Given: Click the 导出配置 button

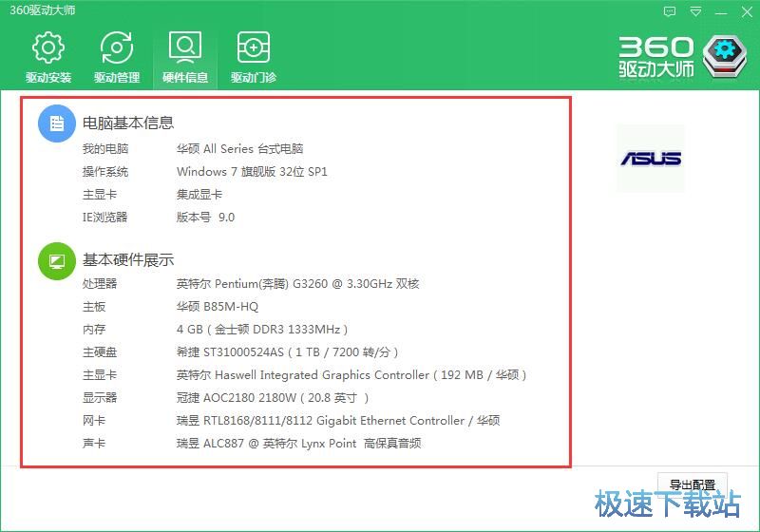Looking at the screenshot, I should [693, 484].
